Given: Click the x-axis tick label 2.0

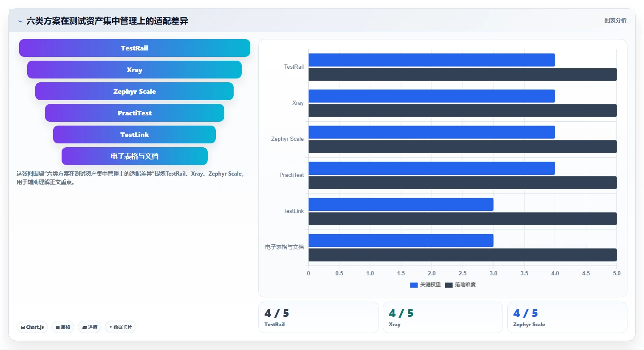Looking at the screenshot, I should [x=432, y=273].
